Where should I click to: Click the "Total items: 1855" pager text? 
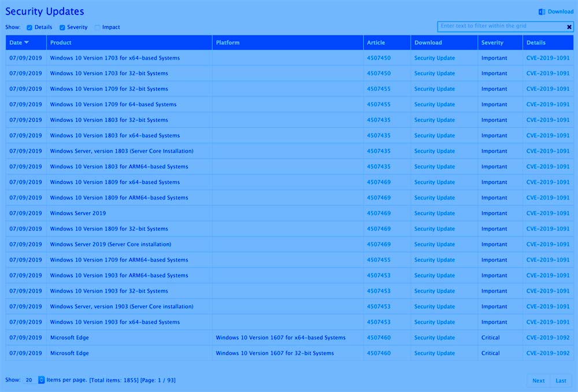pos(114,380)
